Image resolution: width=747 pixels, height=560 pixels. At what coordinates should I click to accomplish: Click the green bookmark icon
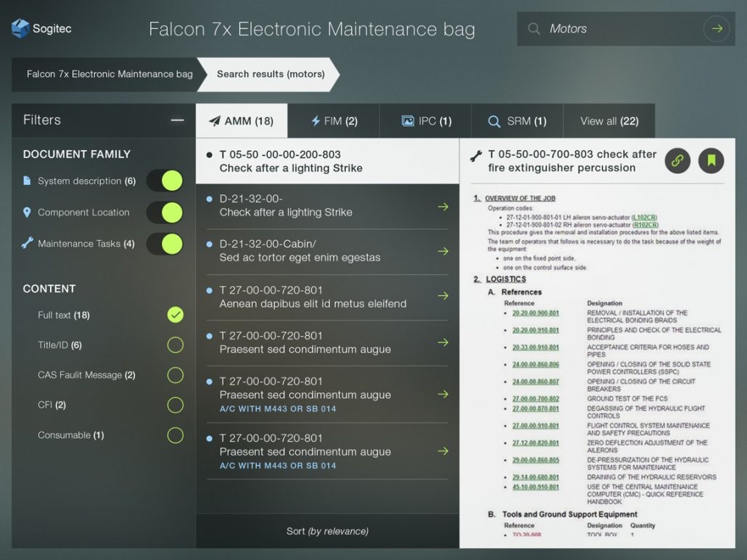(711, 161)
